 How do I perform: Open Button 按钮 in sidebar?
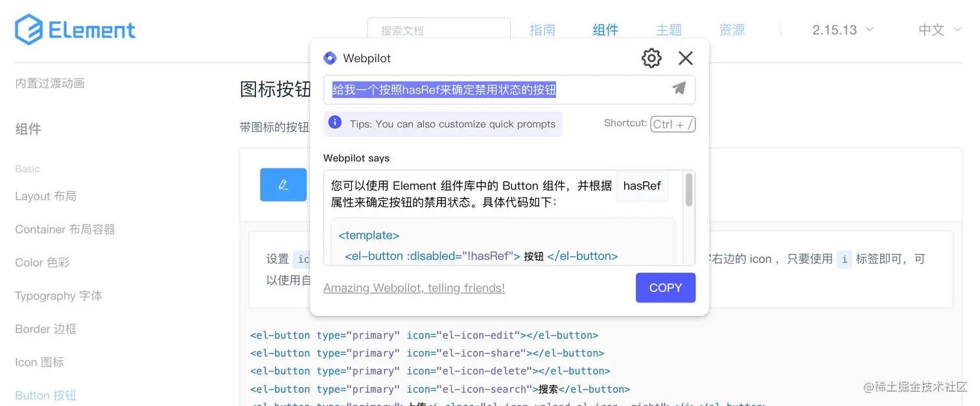point(45,395)
